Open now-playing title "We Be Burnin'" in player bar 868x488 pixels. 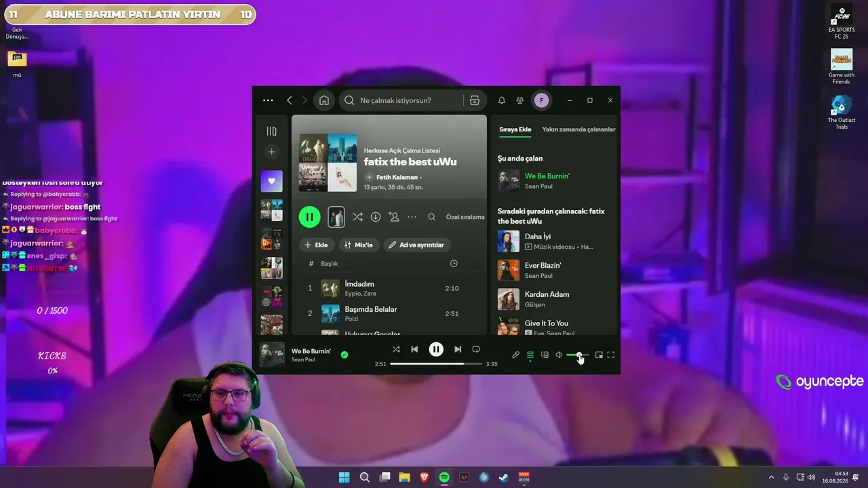311,351
